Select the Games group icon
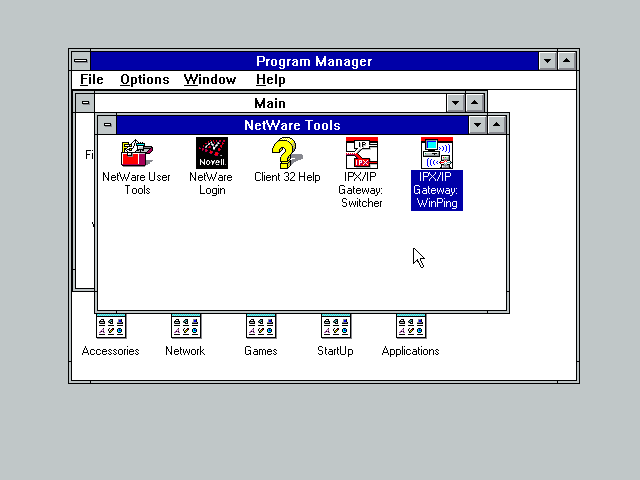Screen dimensions: 640x480 point(261,326)
